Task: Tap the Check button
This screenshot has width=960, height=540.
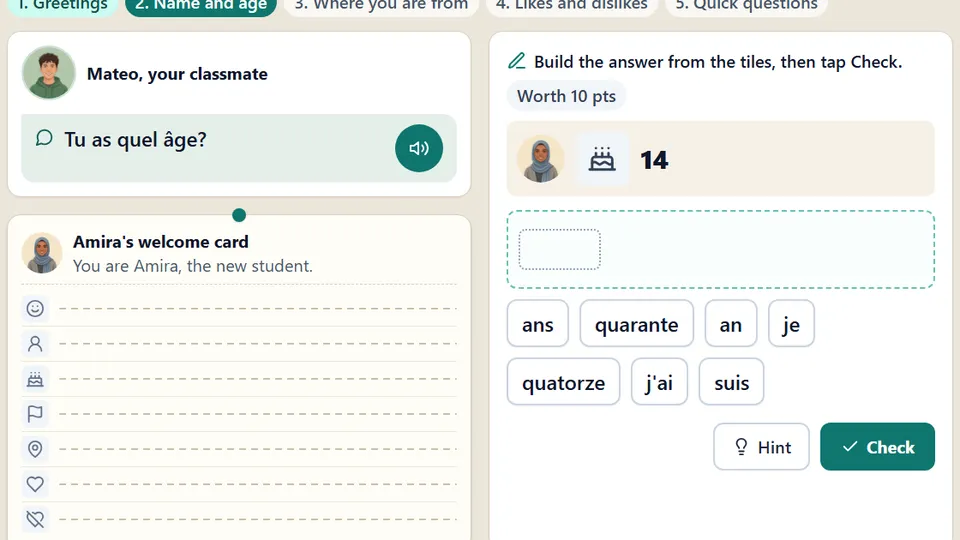Action: point(877,446)
